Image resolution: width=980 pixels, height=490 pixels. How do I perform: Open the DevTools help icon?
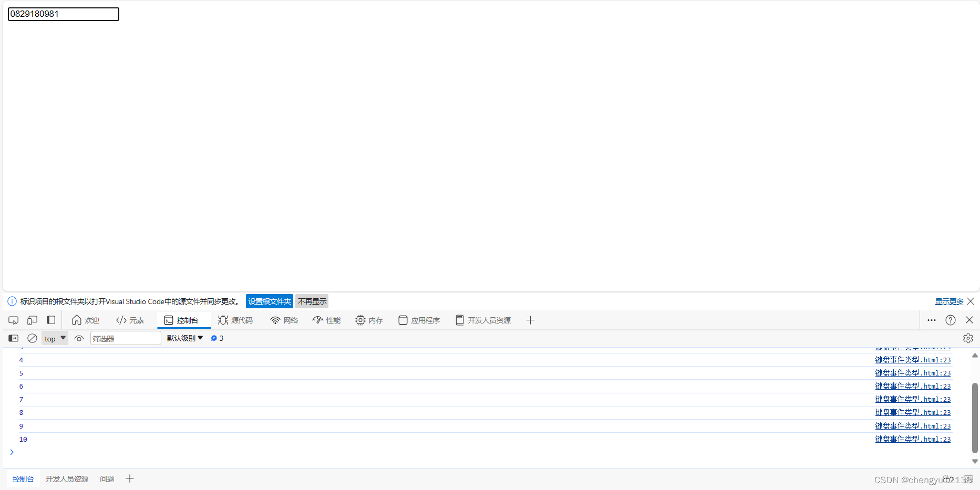pyautogui.click(x=950, y=320)
